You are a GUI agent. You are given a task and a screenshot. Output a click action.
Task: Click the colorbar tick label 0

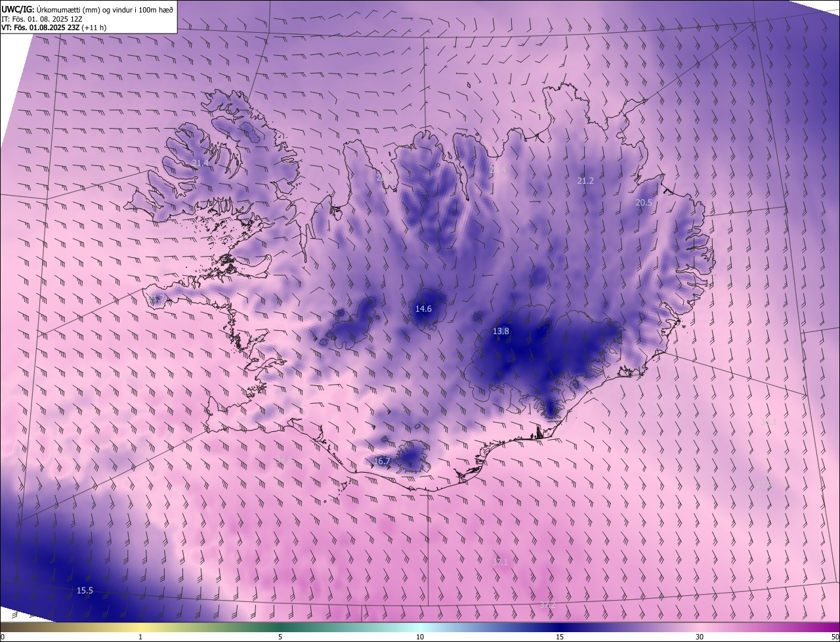point(3,637)
